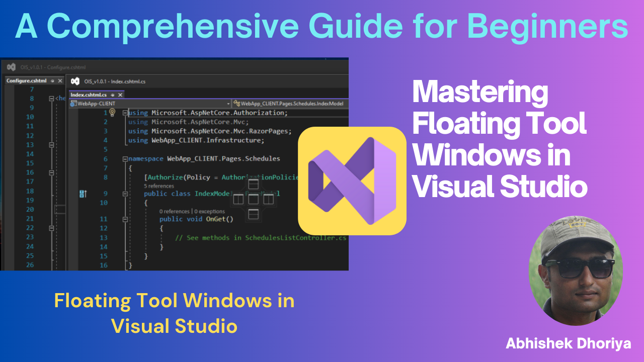Click the large purple Visual Studio logo

pyautogui.click(x=352, y=181)
